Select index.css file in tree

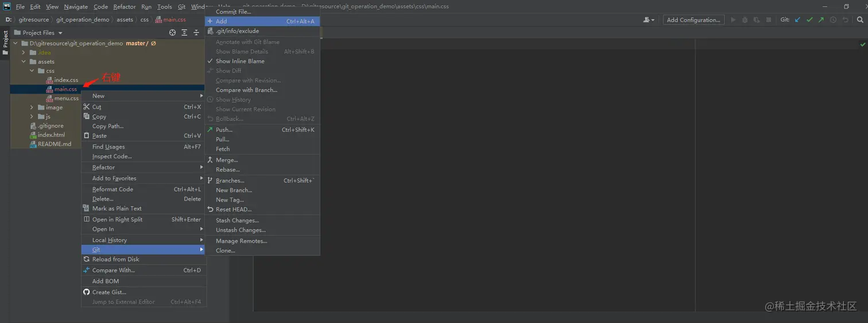point(66,80)
